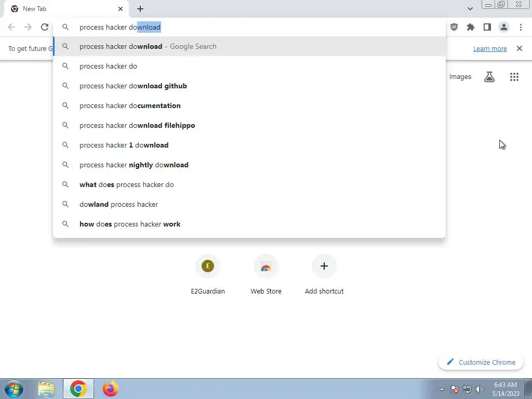Click into the address bar text
Screen dimensions: 532x399
tap(120, 27)
